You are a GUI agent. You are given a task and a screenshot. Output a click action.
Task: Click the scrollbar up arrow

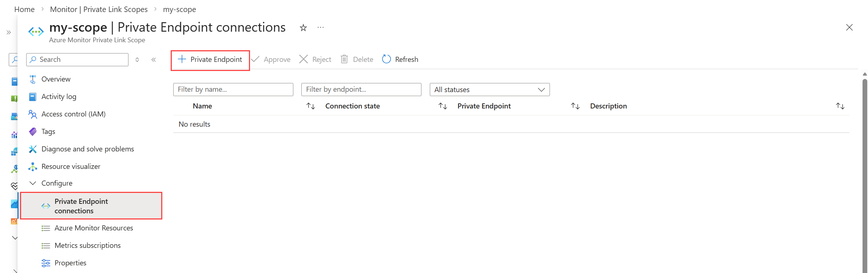tap(865, 74)
